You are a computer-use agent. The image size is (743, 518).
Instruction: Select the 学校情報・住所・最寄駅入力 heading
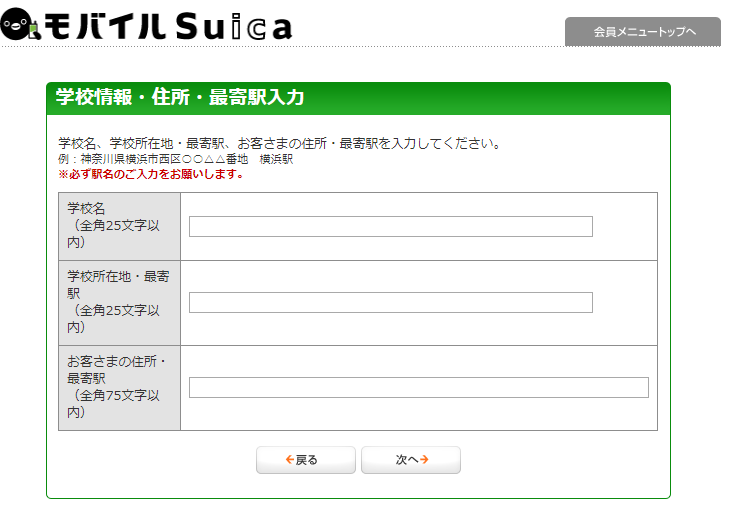180,97
